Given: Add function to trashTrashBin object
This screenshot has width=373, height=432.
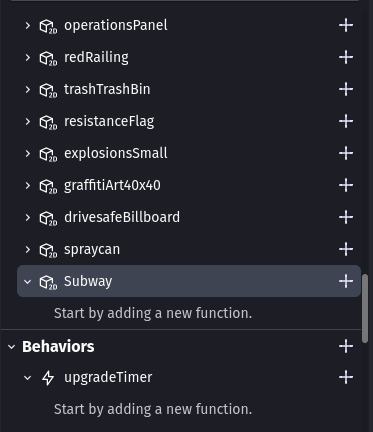Looking at the screenshot, I should [x=346, y=89].
